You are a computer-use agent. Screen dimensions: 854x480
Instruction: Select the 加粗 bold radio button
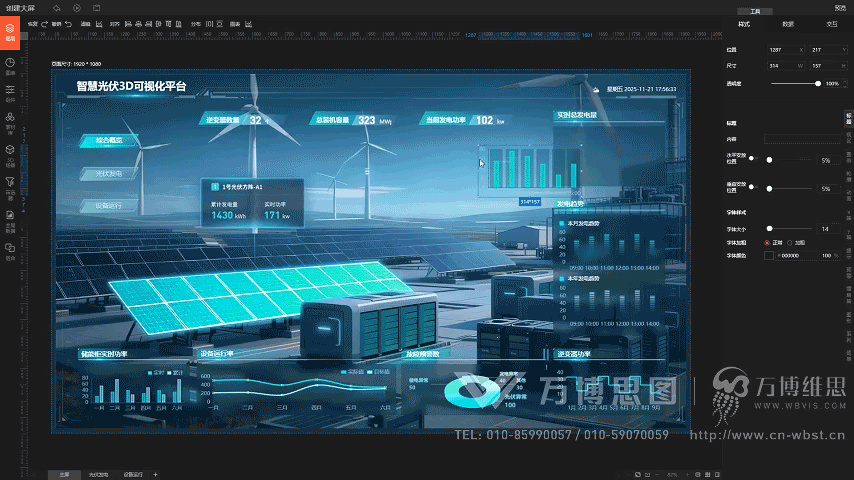[x=790, y=242]
